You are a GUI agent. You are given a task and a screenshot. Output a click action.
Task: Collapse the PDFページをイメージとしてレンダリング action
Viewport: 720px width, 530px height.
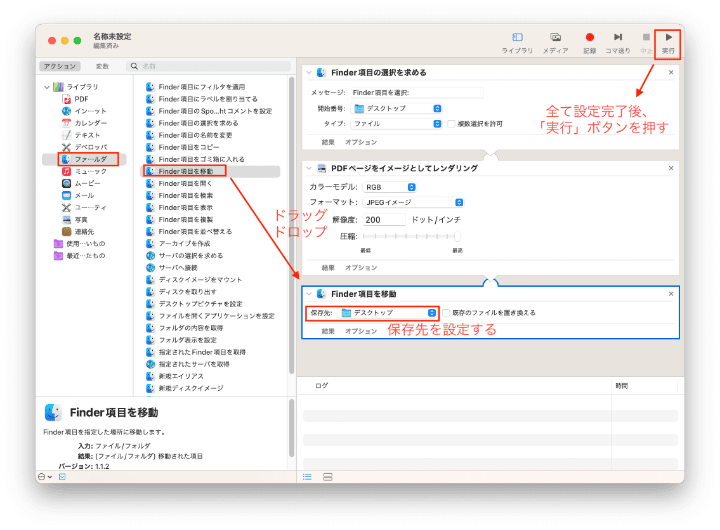[x=309, y=168]
